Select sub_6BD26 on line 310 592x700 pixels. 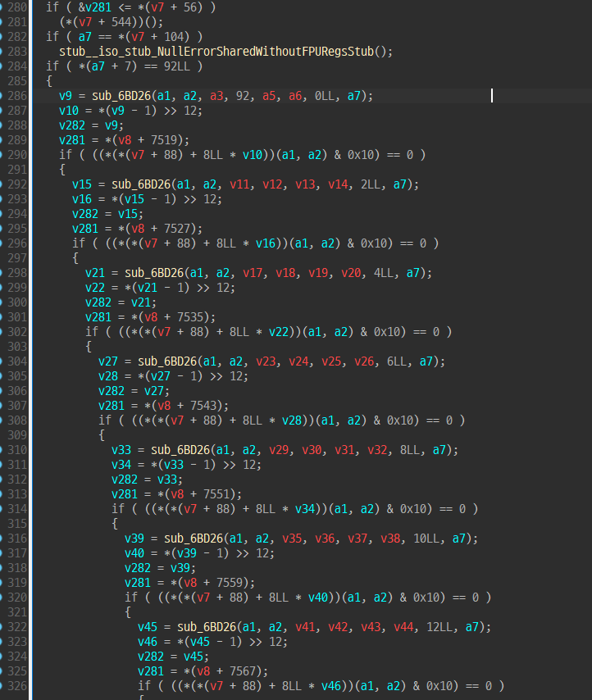coord(180,449)
